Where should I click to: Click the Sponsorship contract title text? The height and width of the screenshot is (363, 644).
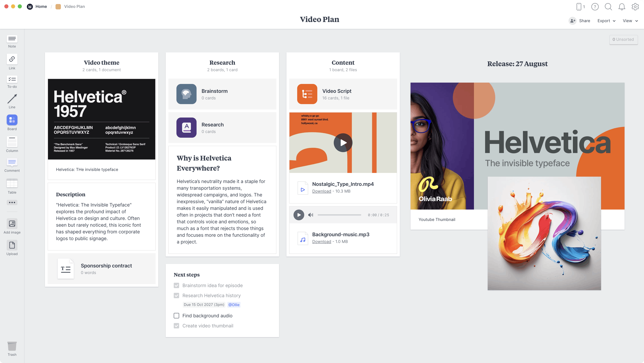point(106,266)
